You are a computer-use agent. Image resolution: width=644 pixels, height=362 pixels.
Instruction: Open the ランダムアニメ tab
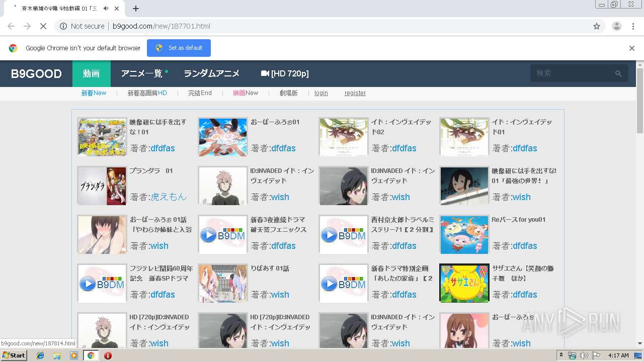click(x=211, y=73)
